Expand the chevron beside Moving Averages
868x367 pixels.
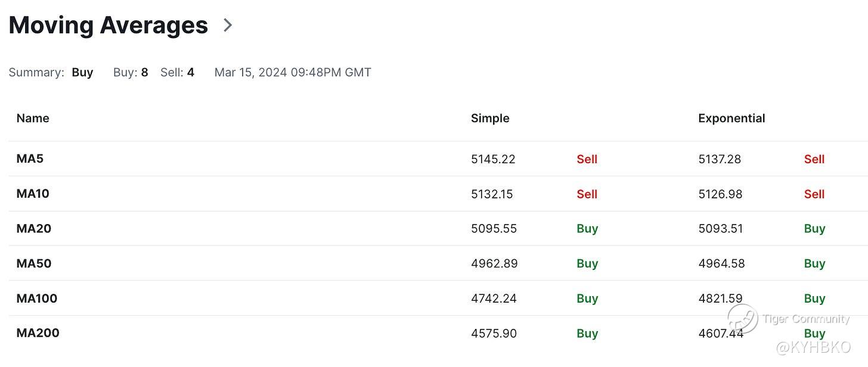[228, 25]
